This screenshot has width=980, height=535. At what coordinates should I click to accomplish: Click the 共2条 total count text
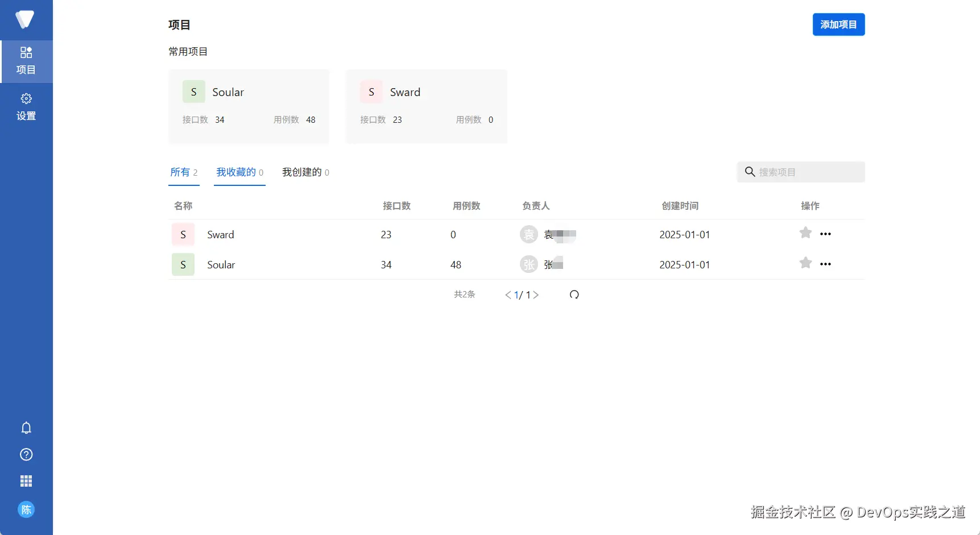[465, 295]
